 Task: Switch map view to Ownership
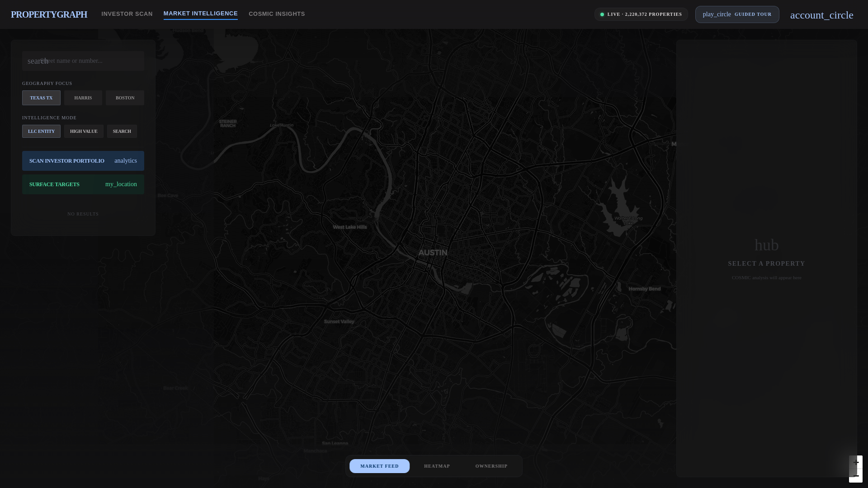point(491,466)
